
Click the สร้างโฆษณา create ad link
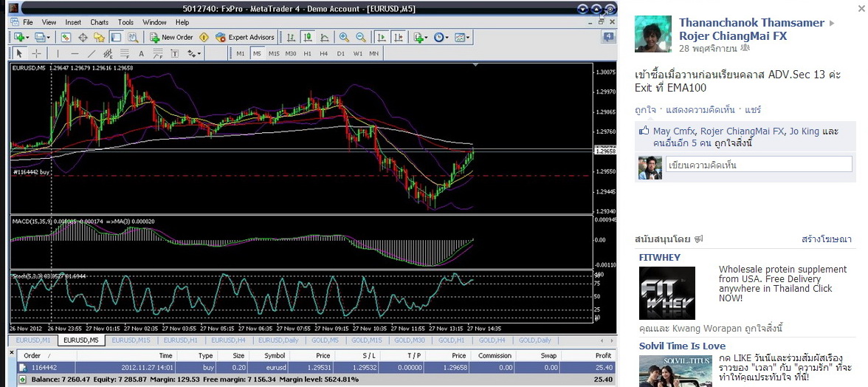(x=827, y=239)
